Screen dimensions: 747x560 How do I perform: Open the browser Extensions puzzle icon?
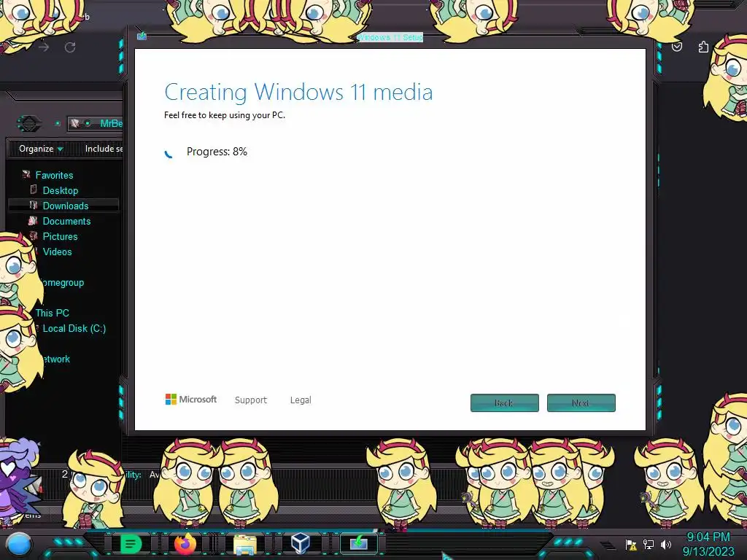[703, 47]
